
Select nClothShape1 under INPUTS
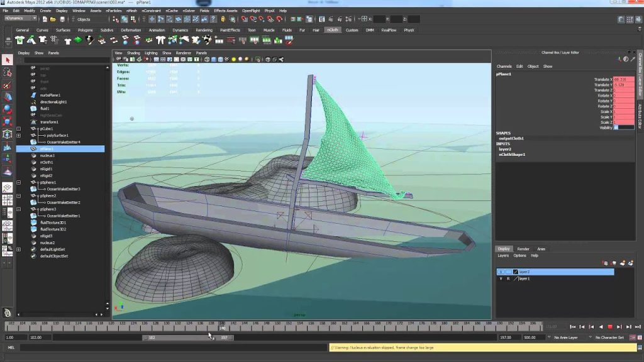click(x=512, y=155)
